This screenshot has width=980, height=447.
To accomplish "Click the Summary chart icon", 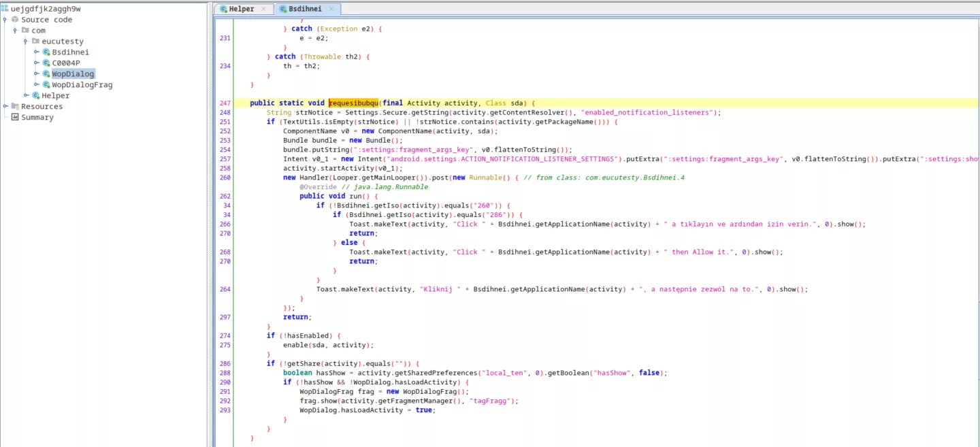I will click(15, 118).
